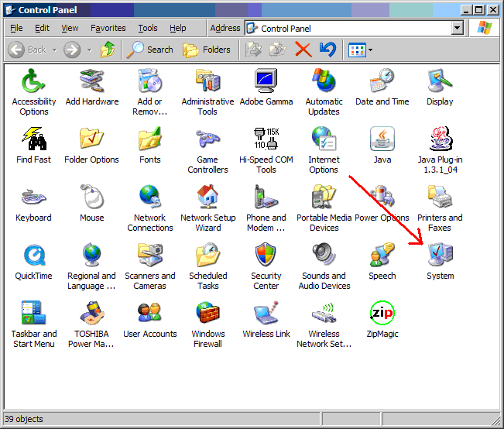
Task: Expand the Forward history dropdown arrow
Action: tap(89, 50)
